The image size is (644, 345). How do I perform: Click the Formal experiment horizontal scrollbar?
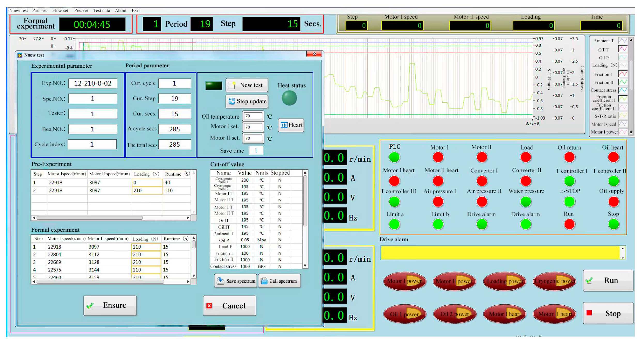101,282
